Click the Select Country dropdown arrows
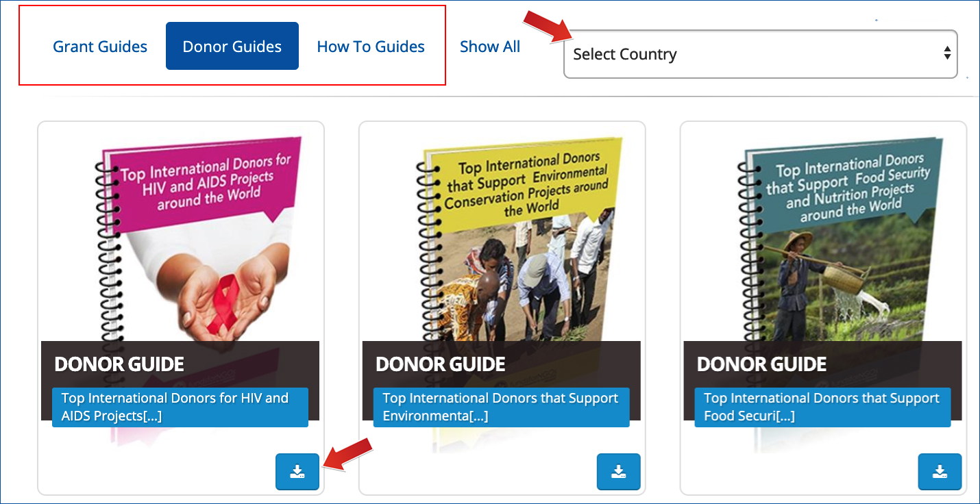This screenshot has width=980, height=504. coord(947,53)
